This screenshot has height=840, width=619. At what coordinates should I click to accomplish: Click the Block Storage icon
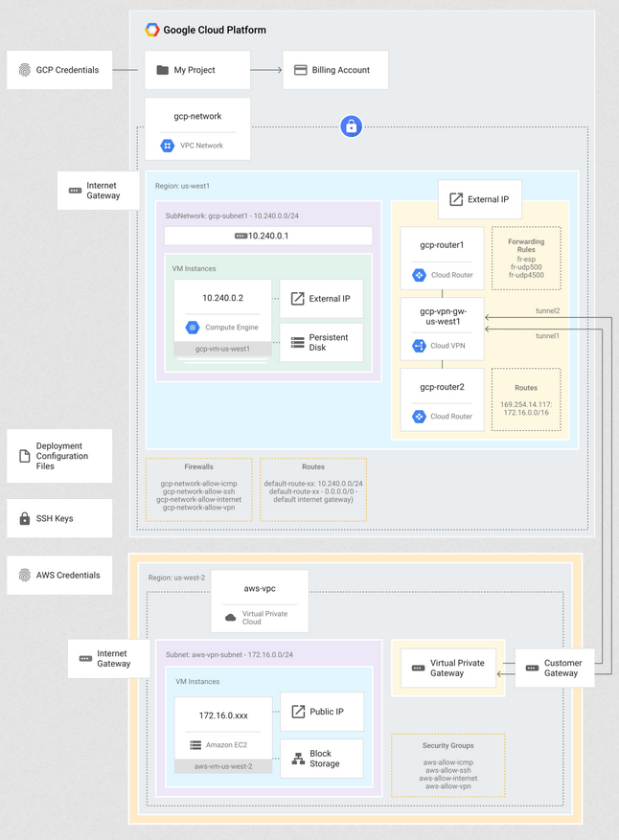click(x=298, y=759)
